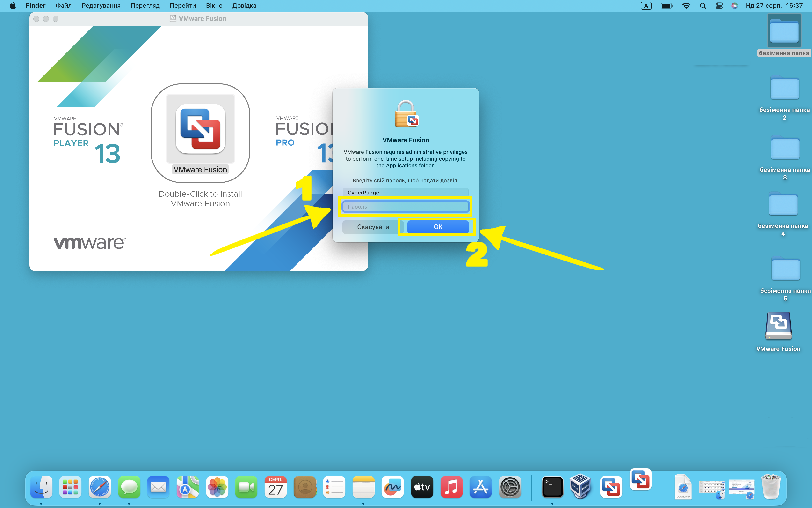The height and width of the screenshot is (508, 812).
Task: Open the Apple menu
Action: (x=12, y=6)
